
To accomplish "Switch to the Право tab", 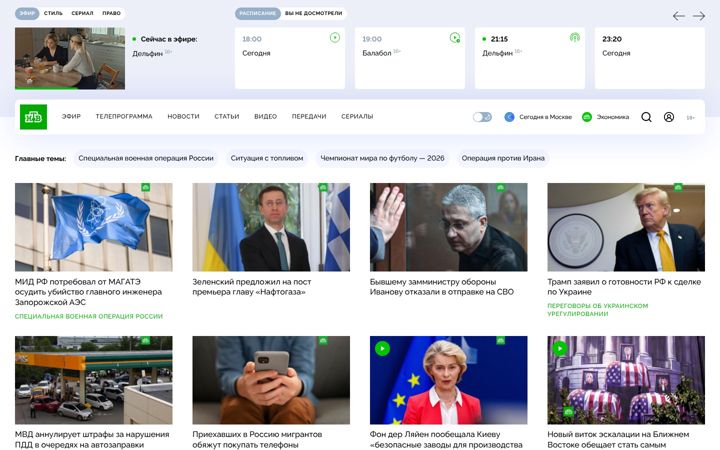I will click(112, 13).
